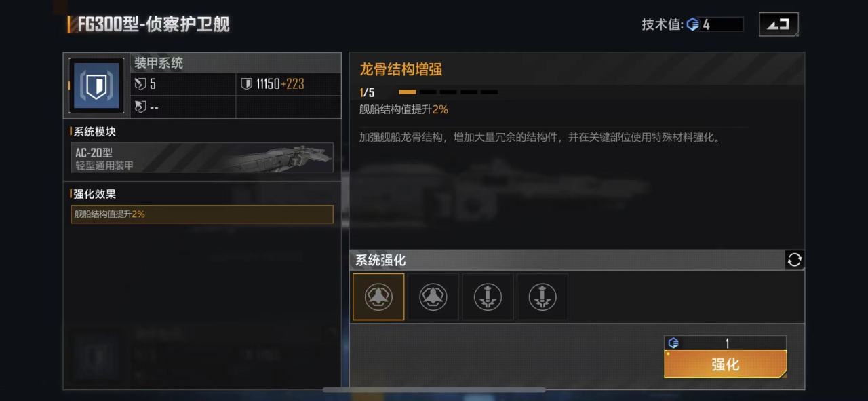This screenshot has width=868, height=401.
Task: Tap the tech value hexagon icon
Action: pos(693,24)
